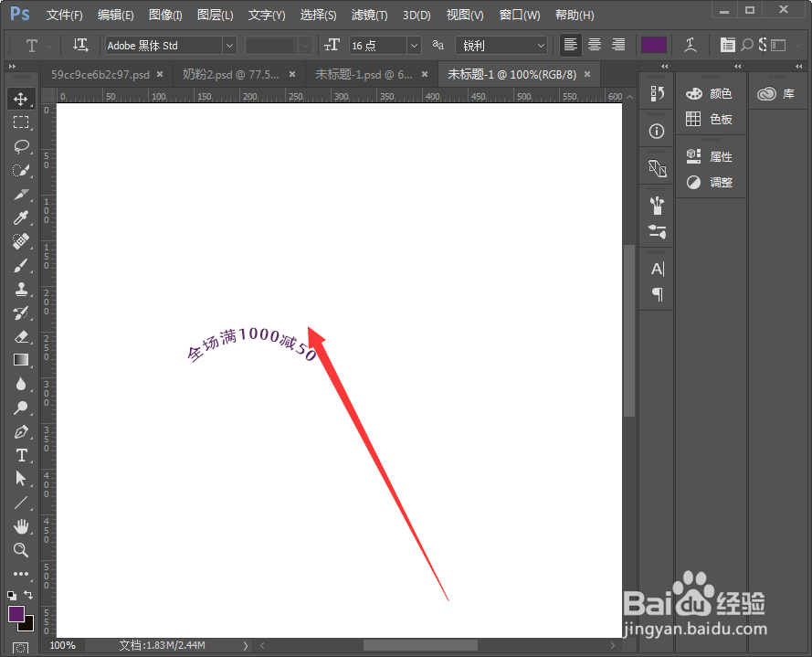Select the Eyedropper tool
Image resolution: width=812 pixels, height=657 pixels.
21,217
